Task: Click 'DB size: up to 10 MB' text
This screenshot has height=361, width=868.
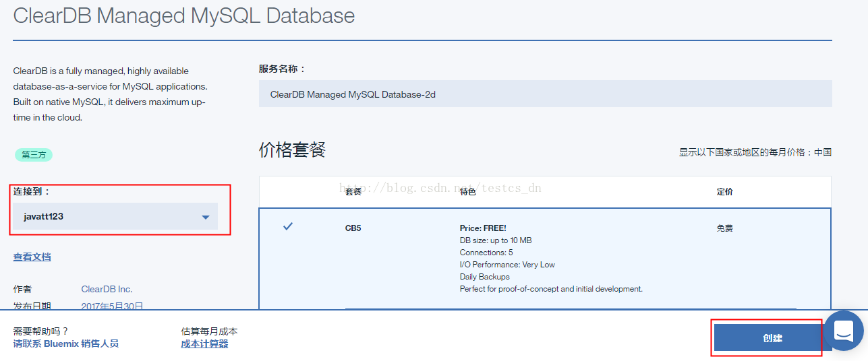Action: pyautogui.click(x=496, y=240)
